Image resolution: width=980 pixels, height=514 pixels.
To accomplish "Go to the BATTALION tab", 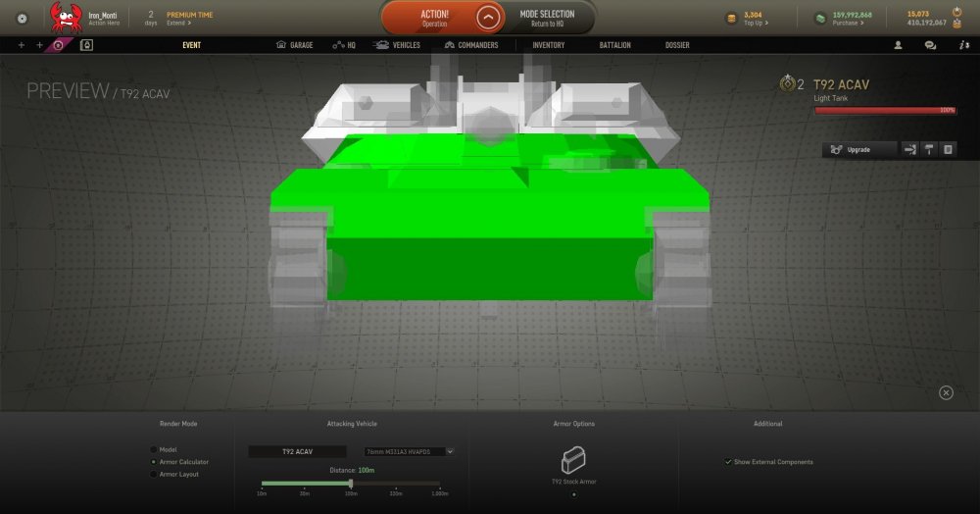I will 615,45.
